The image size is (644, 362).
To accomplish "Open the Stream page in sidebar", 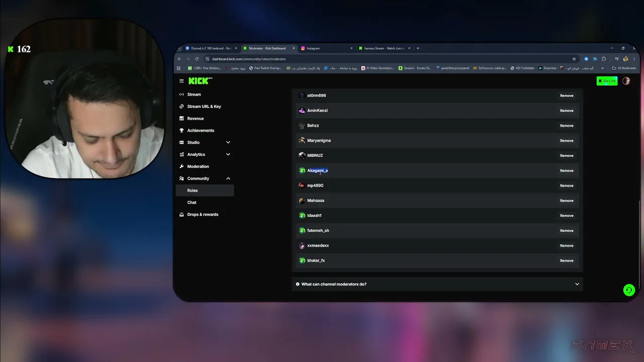I will 194,95.
